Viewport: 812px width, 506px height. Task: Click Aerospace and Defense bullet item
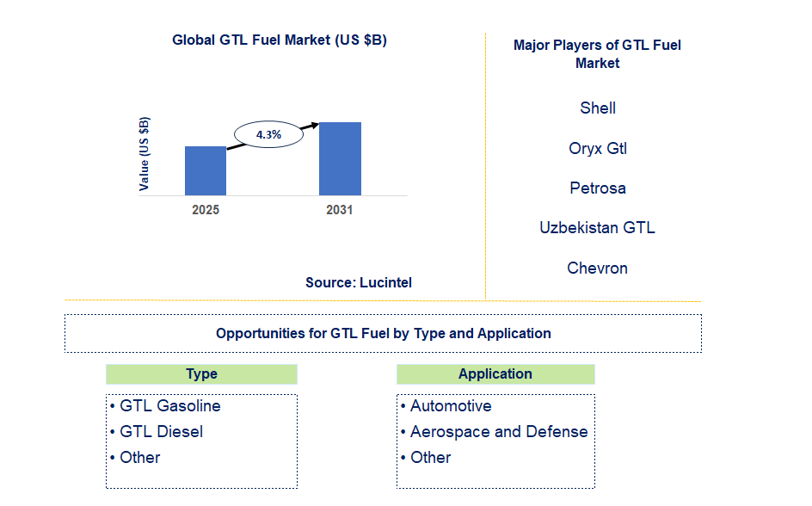(x=494, y=432)
